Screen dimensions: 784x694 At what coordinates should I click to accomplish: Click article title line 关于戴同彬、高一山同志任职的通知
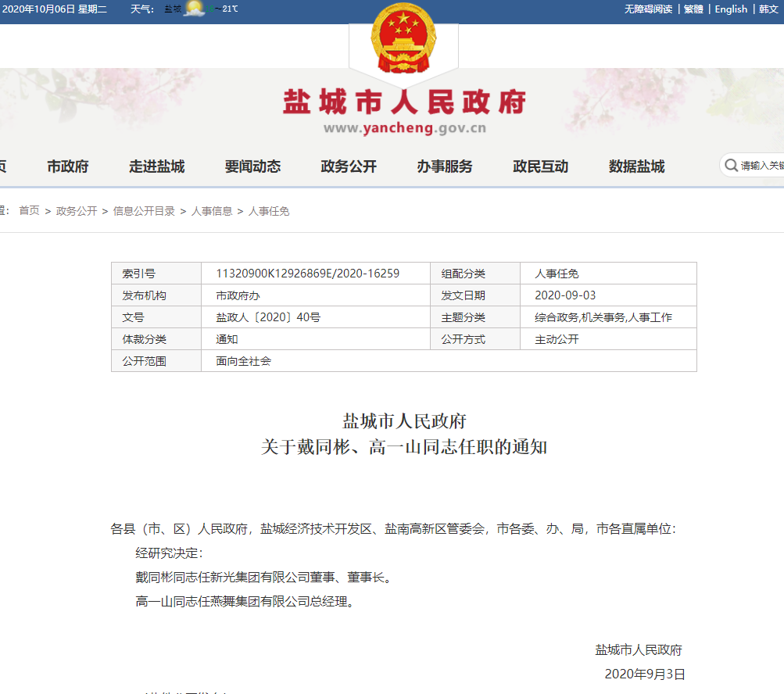404,447
